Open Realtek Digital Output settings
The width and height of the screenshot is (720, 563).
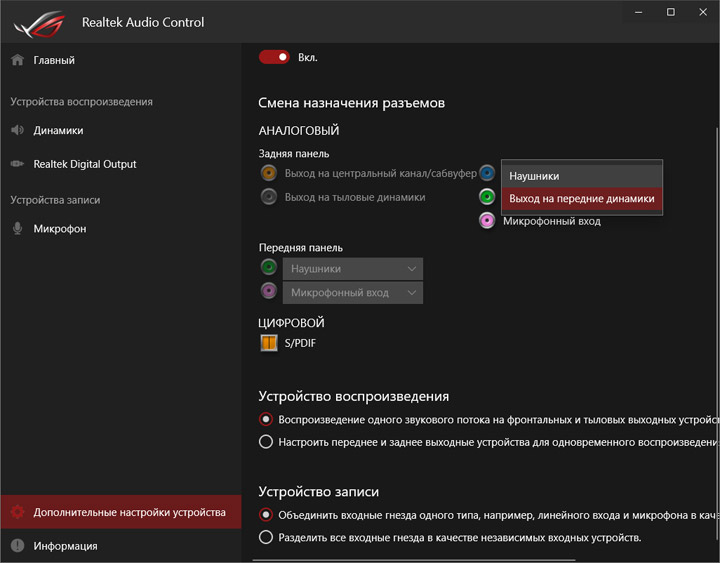[84, 164]
